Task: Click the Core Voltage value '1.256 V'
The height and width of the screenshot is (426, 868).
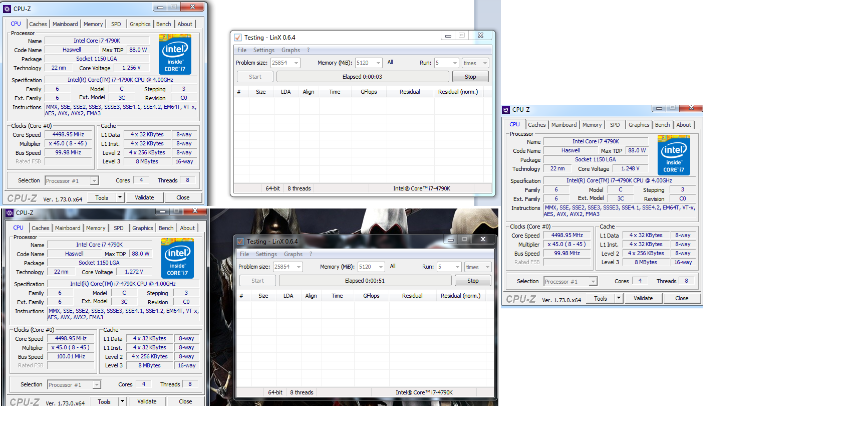Action: (x=131, y=68)
